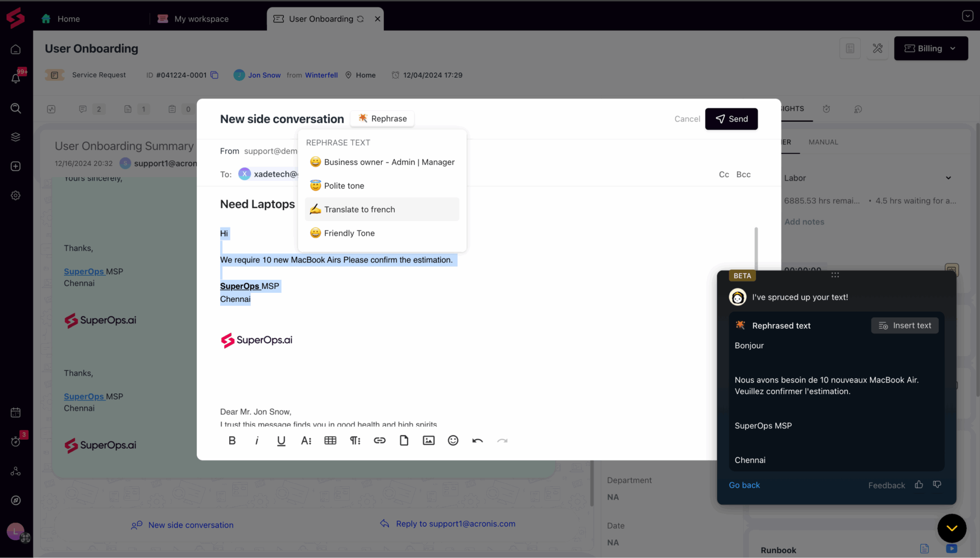Image resolution: width=980 pixels, height=558 pixels.
Task: Open notifications bell with 99+ badge
Action: pyautogui.click(x=16, y=78)
